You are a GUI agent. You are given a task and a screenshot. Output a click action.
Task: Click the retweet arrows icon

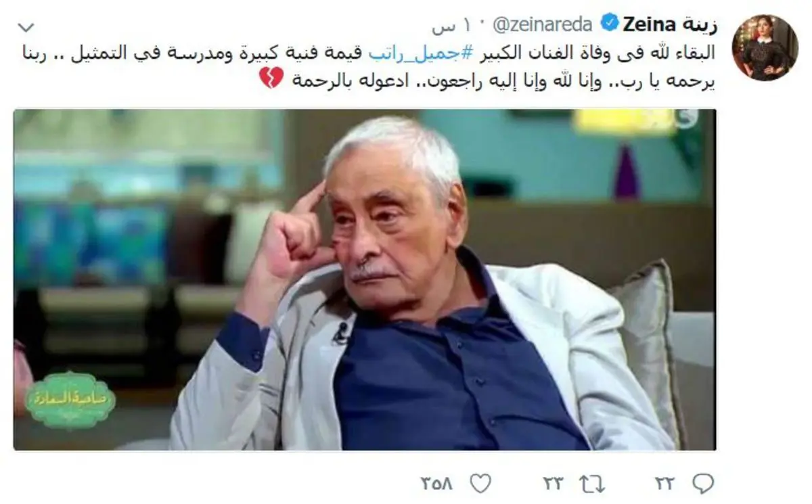pyautogui.click(x=593, y=483)
